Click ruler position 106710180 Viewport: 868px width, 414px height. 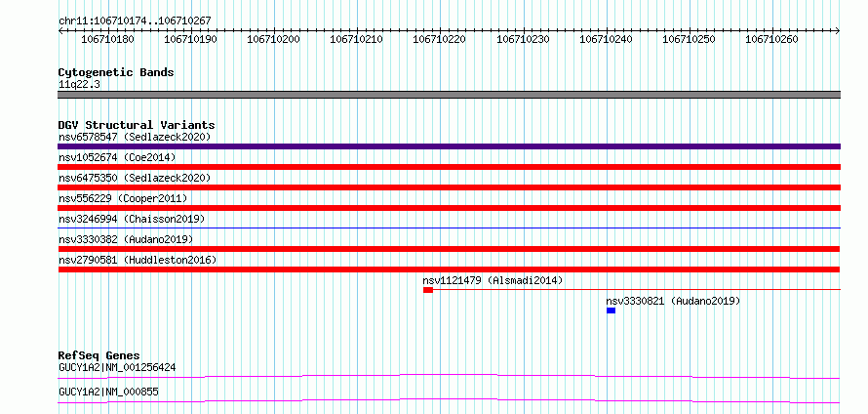click(107, 39)
